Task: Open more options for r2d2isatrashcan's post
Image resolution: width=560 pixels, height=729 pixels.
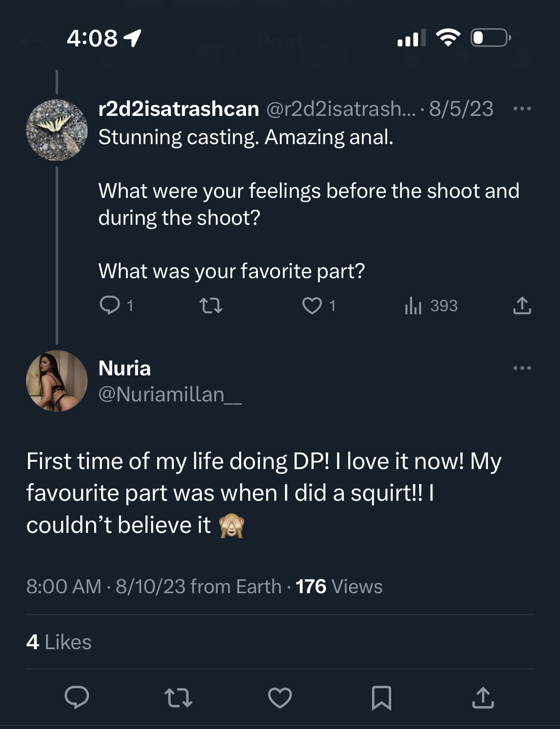Action: [522, 108]
